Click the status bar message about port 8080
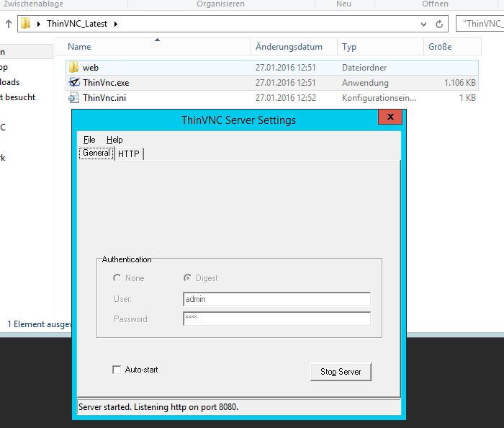 (x=158, y=407)
